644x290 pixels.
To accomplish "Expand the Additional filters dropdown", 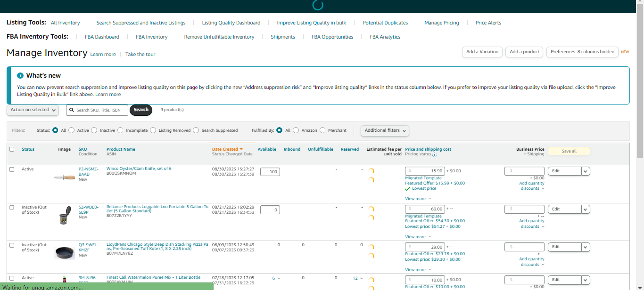I will coord(385,130).
